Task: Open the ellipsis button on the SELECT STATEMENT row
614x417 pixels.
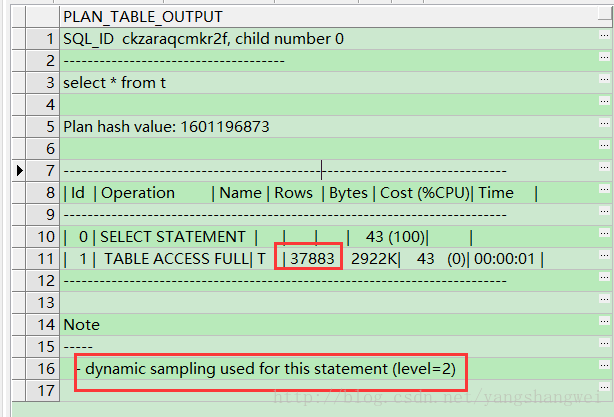Action: [x=603, y=237]
